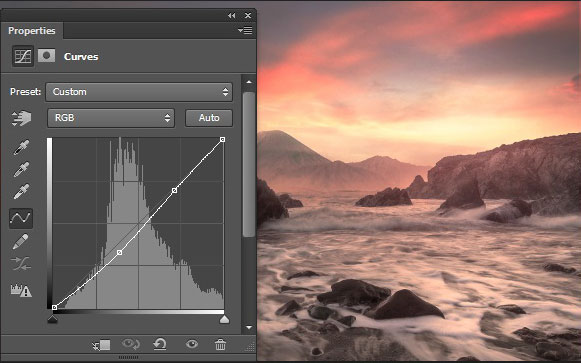The image size is (581, 363).
Task: Pick the gray point eyedropper
Action: (21, 170)
